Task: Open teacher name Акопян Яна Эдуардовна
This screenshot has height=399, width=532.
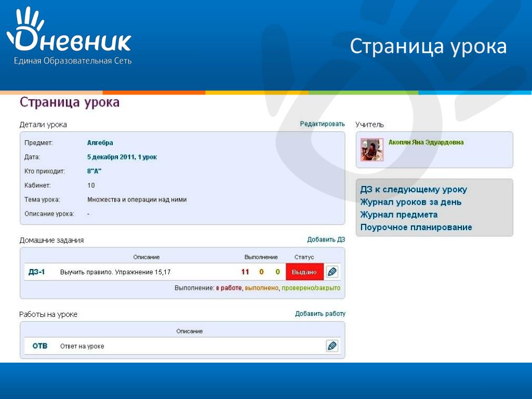Action: [x=426, y=142]
